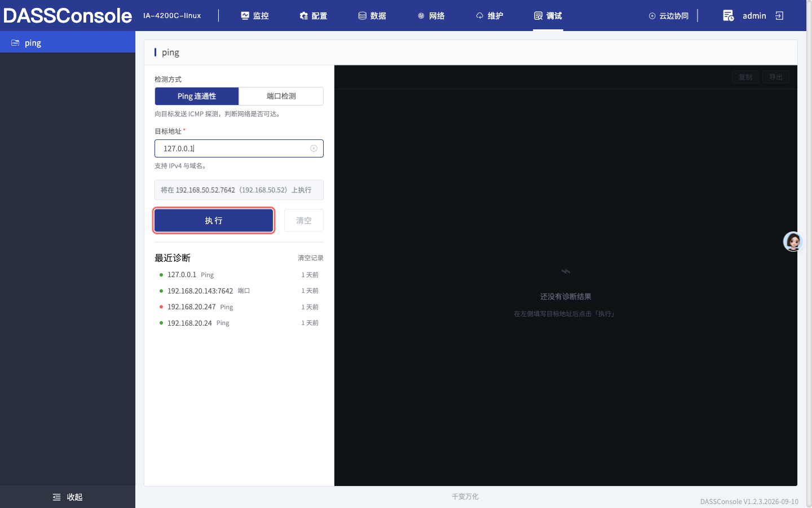Click the logout arrow icon
Screen dimensions: 812x508
(780, 15)
